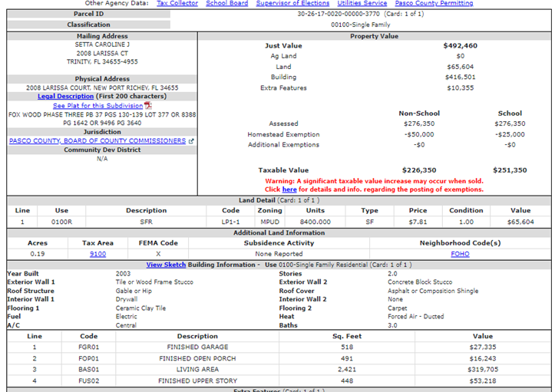Open neighborhood code FOHO link
Screen dimensions: 555x392
click(x=460, y=254)
